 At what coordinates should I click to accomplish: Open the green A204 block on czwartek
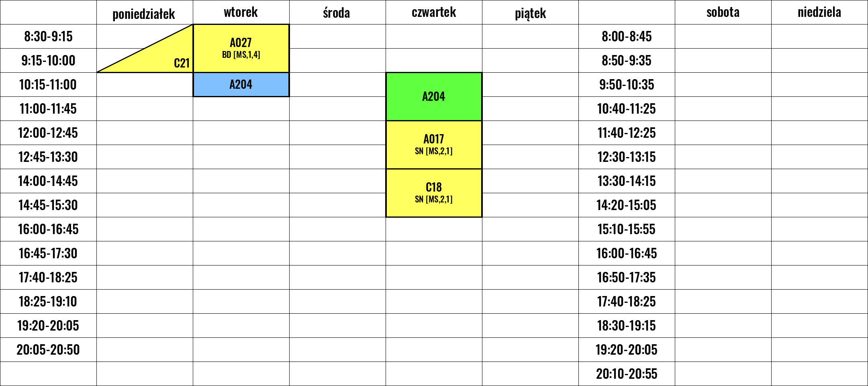(x=434, y=97)
